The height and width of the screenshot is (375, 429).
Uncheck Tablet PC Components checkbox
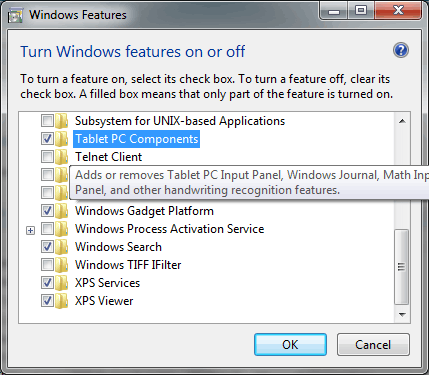tap(47, 139)
